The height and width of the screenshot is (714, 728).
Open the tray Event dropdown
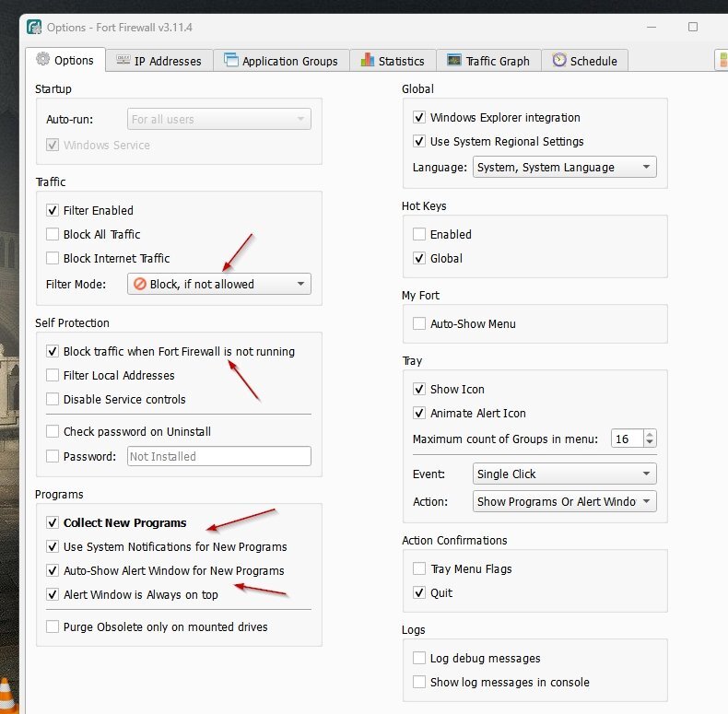pyautogui.click(x=565, y=474)
